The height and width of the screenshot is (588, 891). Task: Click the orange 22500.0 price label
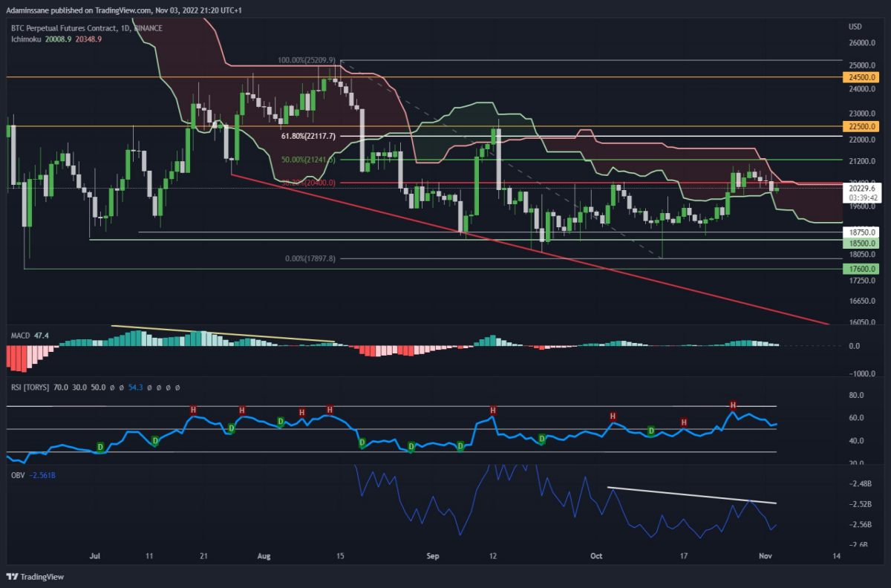pyautogui.click(x=861, y=126)
